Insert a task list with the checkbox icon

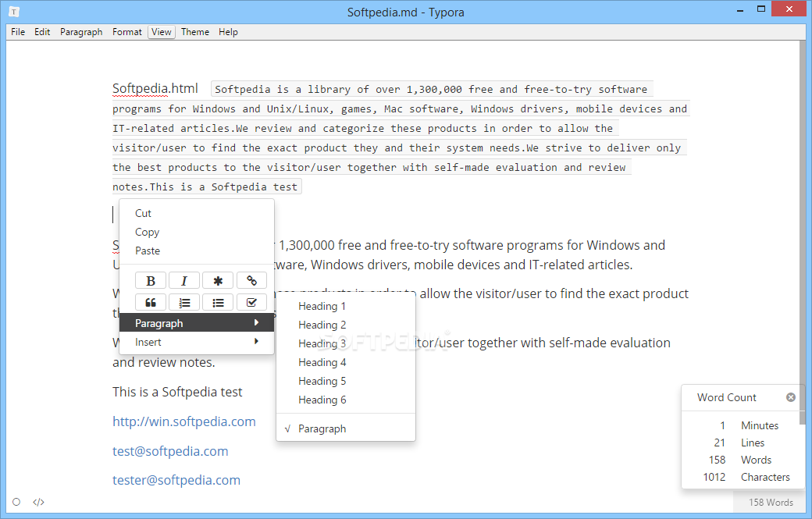point(251,302)
